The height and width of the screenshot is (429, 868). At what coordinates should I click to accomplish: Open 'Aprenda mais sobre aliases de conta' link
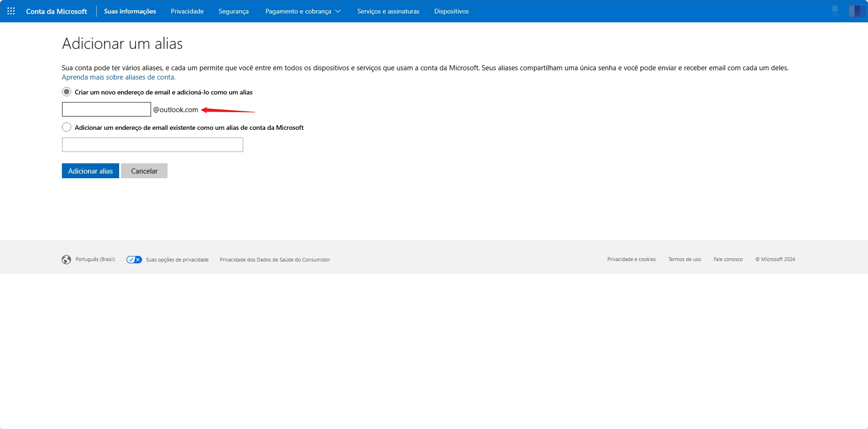[x=119, y=77]
